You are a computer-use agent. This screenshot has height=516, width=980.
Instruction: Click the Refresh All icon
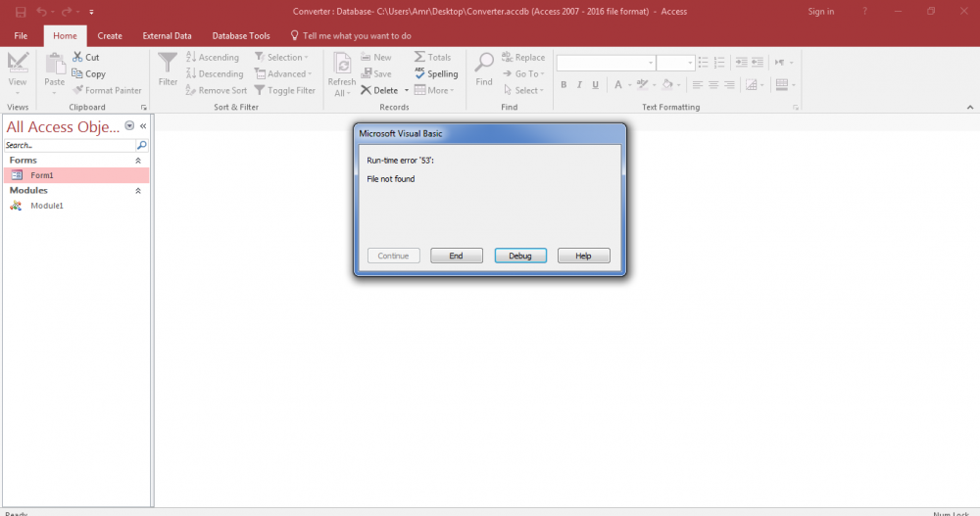[342, 65]
